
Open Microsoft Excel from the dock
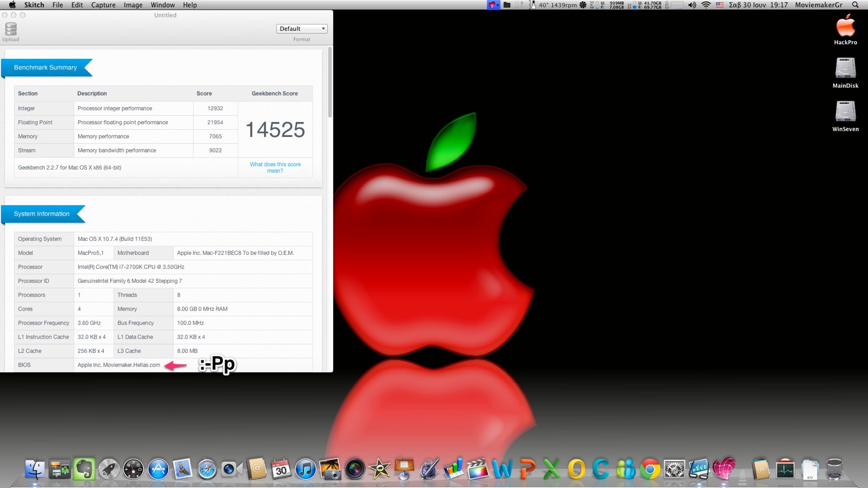(551, 469)
